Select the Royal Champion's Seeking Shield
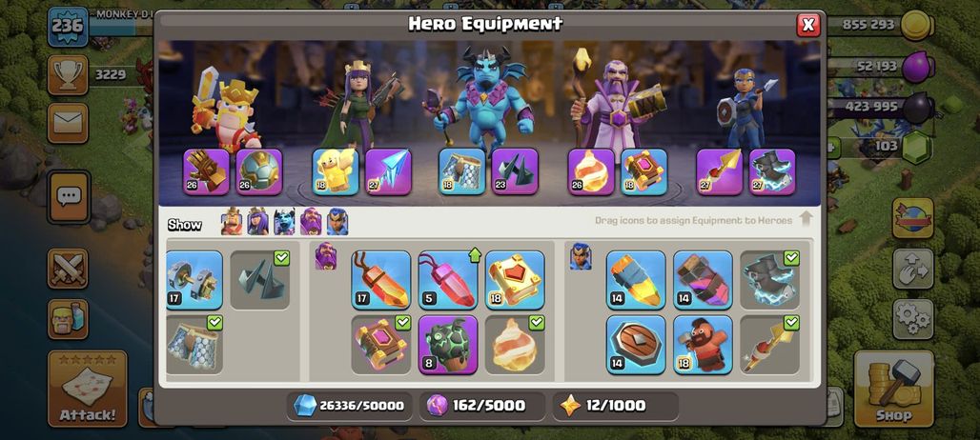 [x=636, y=345]
